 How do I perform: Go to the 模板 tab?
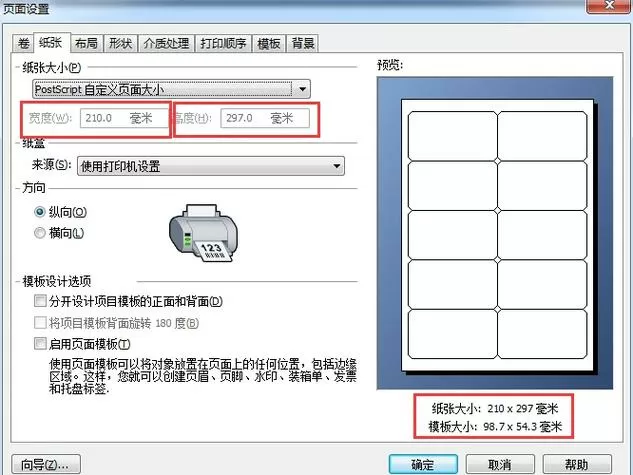(x=269, y=43)
